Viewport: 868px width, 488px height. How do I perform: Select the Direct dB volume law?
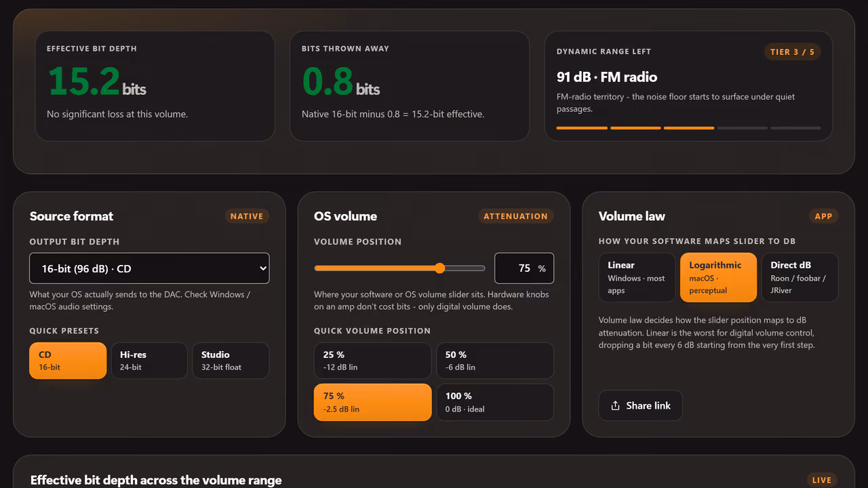coord(800,277)
